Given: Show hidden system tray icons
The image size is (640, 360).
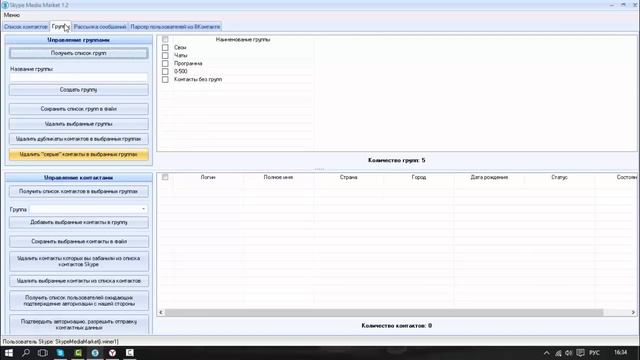Looking at the screenshot, I should coord(547,353).
